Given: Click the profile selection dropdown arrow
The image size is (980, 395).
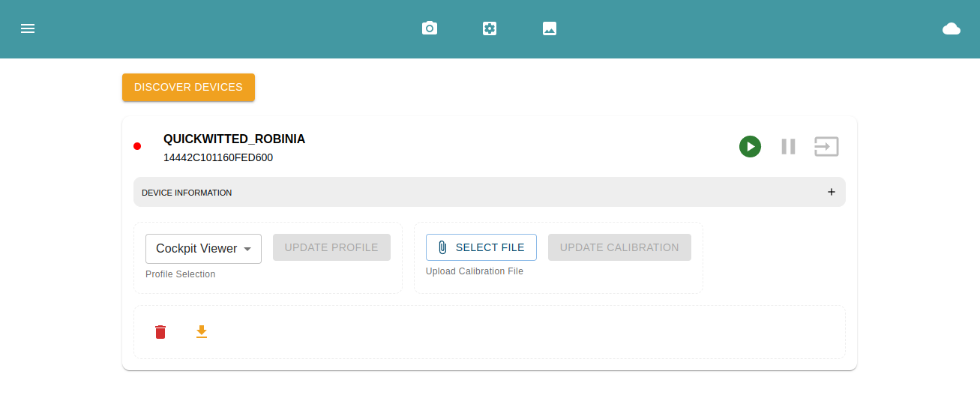Looking at the screenshot, I should pos(247,249).
